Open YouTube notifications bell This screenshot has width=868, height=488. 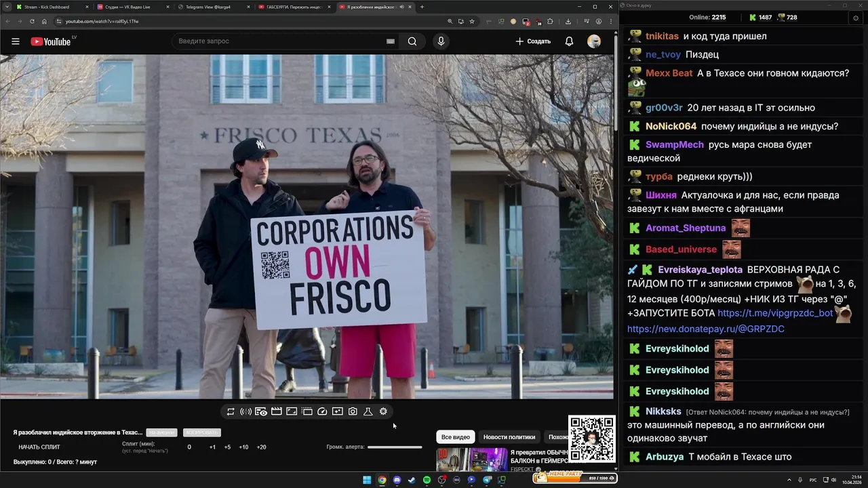click(x=569, y=41)
